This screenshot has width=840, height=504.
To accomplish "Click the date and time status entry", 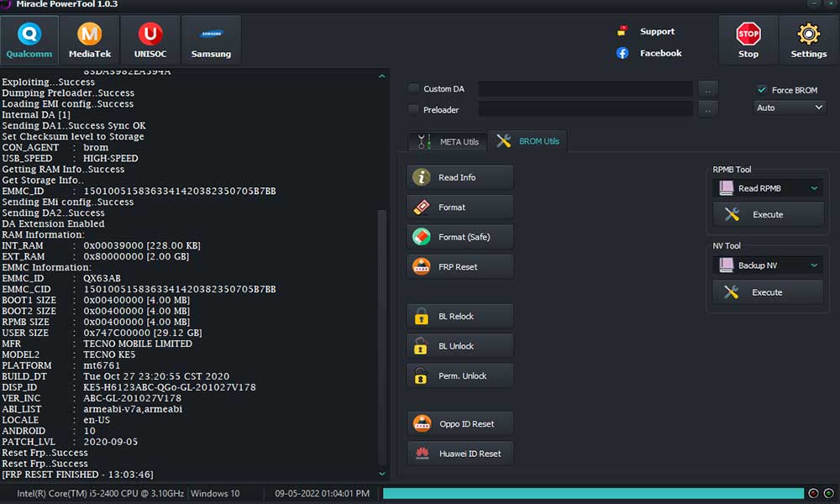I will click(322, 493).
